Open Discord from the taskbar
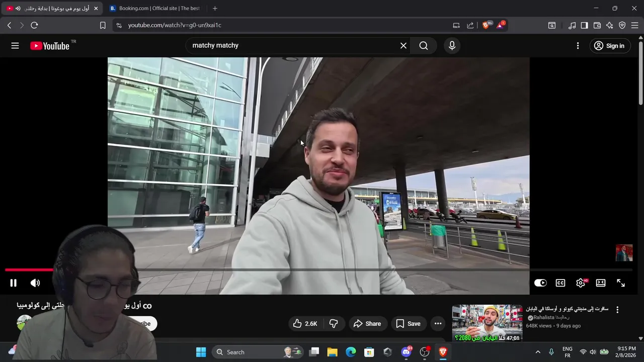This screenshot has height=362, width=644. pos(406,352)
